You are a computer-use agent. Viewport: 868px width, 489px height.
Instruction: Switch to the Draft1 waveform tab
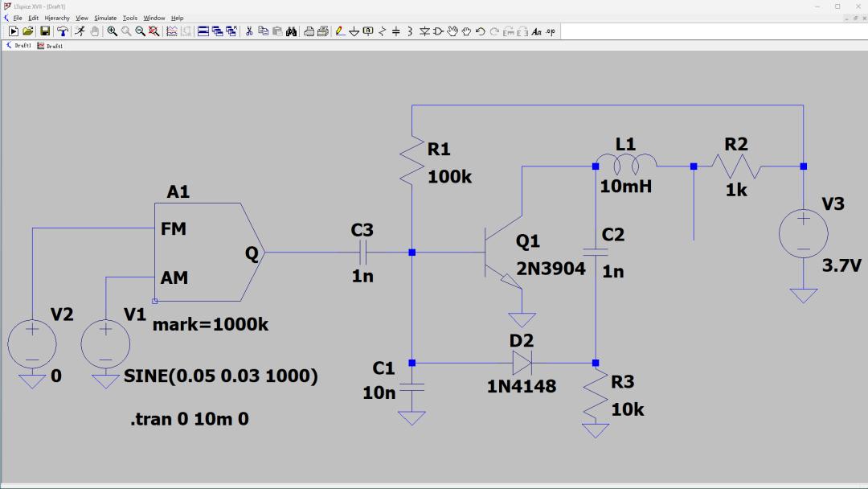tap(50, 46)
